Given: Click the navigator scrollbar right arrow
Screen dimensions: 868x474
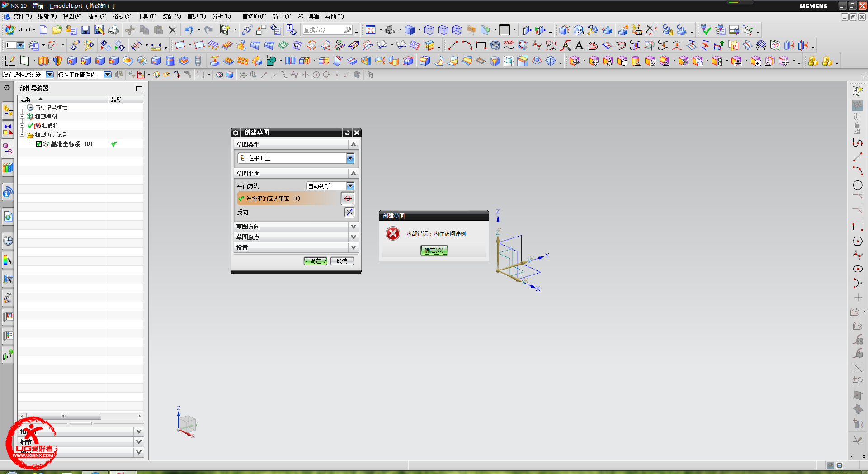Looking at the screenshot, I should point(139,416).
